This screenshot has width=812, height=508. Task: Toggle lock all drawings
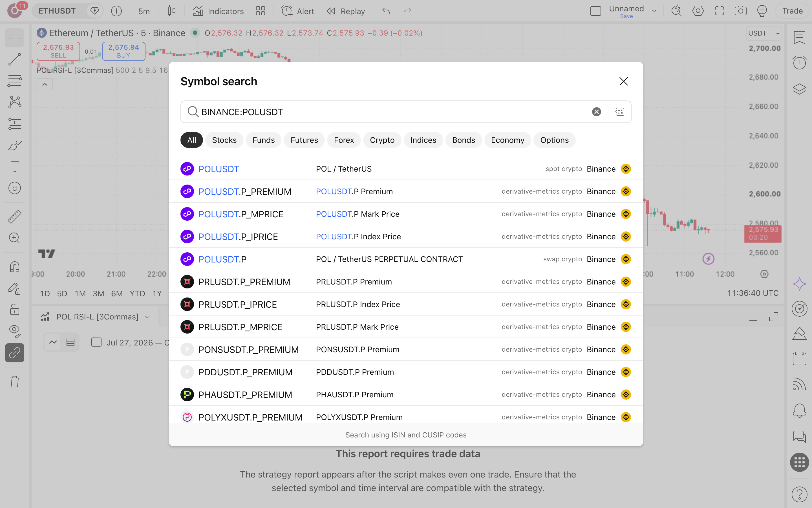pyautogui.click(x=14, y=309)
